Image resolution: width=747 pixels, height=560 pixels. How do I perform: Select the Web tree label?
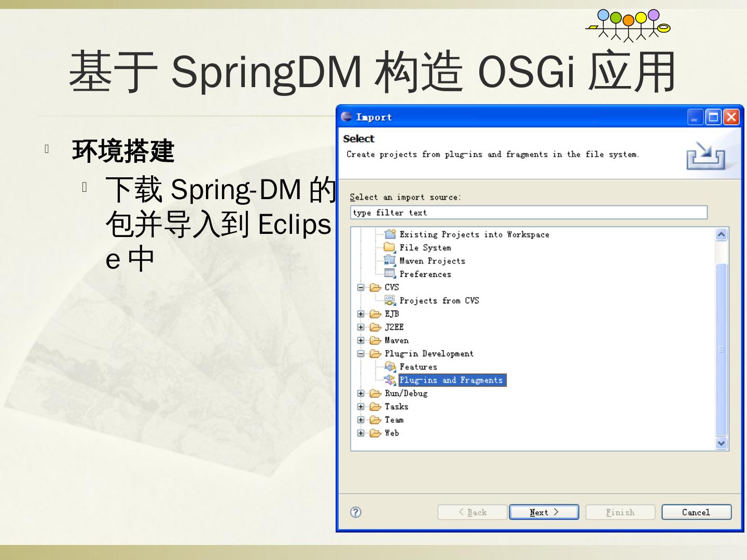tap(392, 433)
